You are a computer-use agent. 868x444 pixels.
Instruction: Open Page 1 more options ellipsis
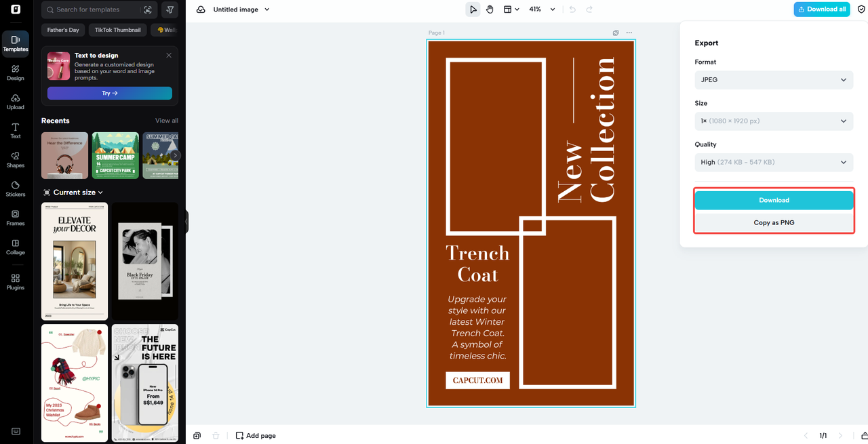pyautogui.click(x=629, y=33)
